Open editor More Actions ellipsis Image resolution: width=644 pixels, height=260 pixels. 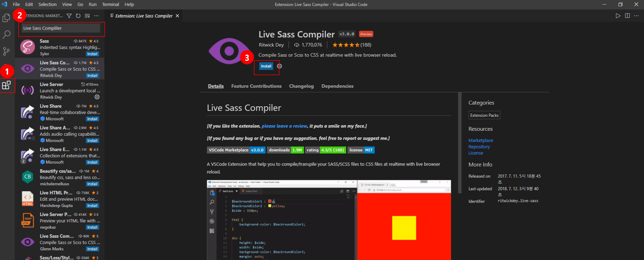[636, 16]
